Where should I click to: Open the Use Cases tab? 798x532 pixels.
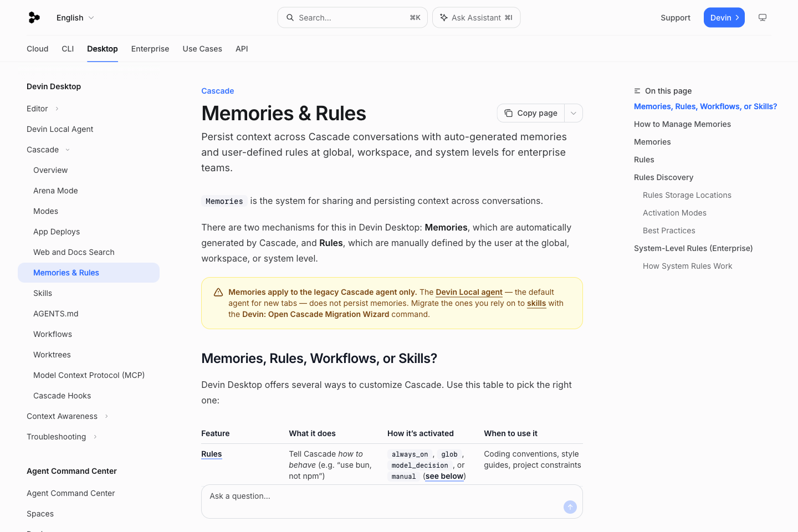(202, 49)
